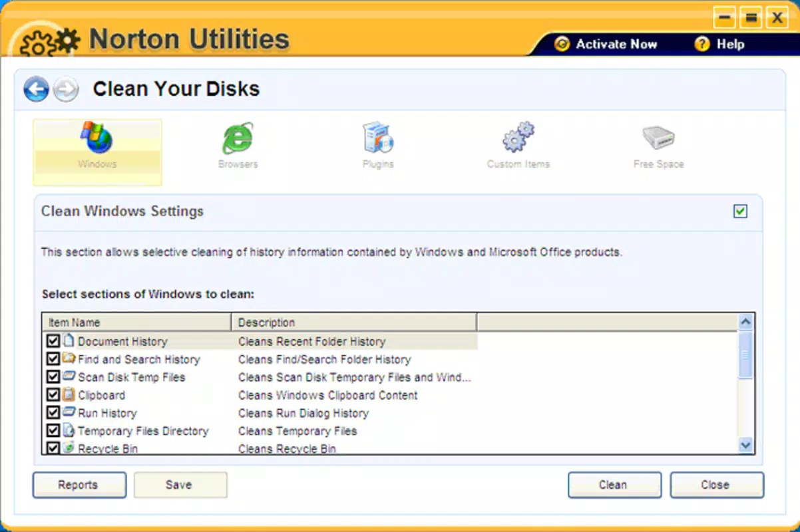The width and height of the screenshot is (800, 532).
Task: Click 'Cleans Recent Folder History' description
Action: (311, 342)
